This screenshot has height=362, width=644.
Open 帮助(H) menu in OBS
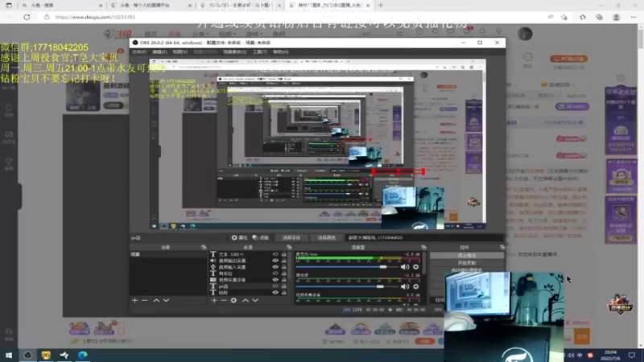coord(280,52)
